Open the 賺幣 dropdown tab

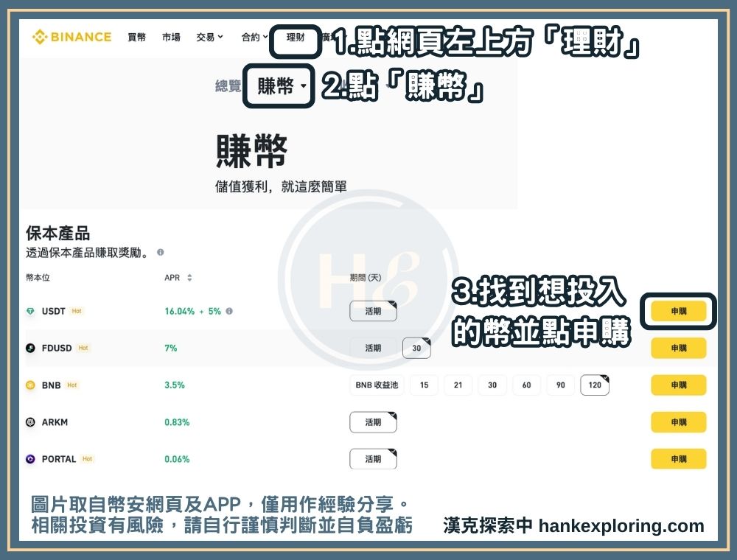pyautogui.click(x=282, y=86)
